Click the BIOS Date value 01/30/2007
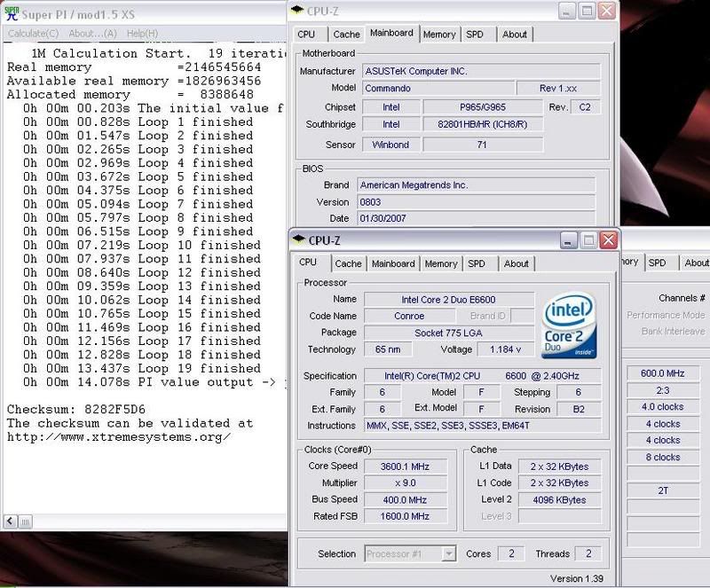Image resolution: width=710 pixels, height=588 pixels. point(476,218)
